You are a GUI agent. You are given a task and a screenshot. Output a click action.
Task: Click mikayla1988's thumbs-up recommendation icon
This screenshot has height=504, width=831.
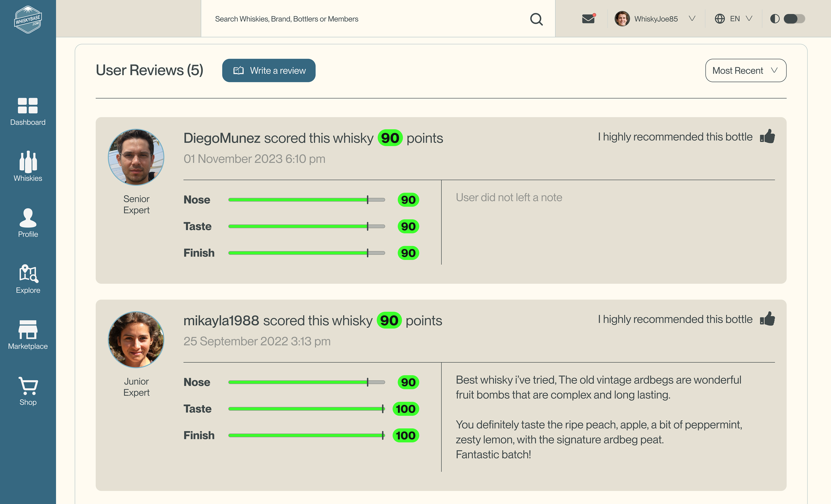pyautogui.click(x=767, y=319)
